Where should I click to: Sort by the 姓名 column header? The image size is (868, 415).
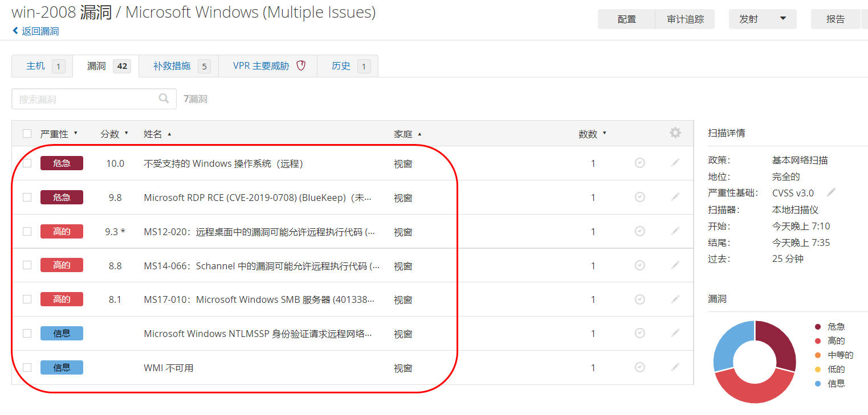(x=157, y=134)
